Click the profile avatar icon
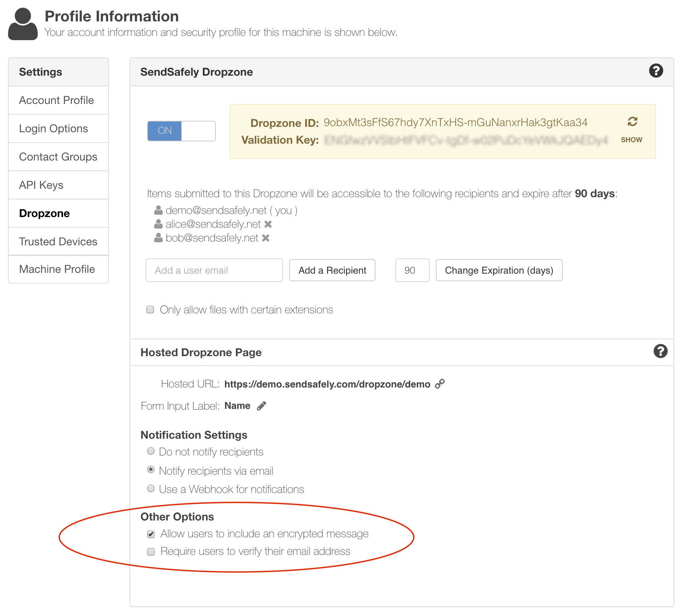The image size is (683, 616). tap(23, 24)
